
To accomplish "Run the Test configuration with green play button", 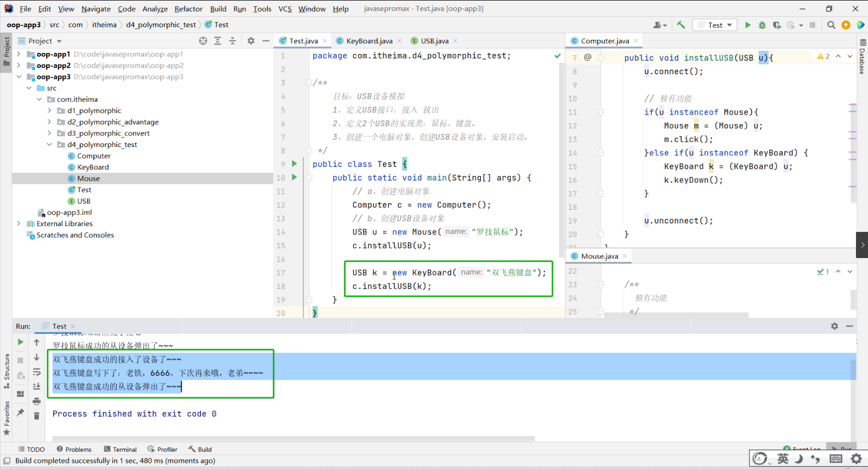I will [748, 25].
